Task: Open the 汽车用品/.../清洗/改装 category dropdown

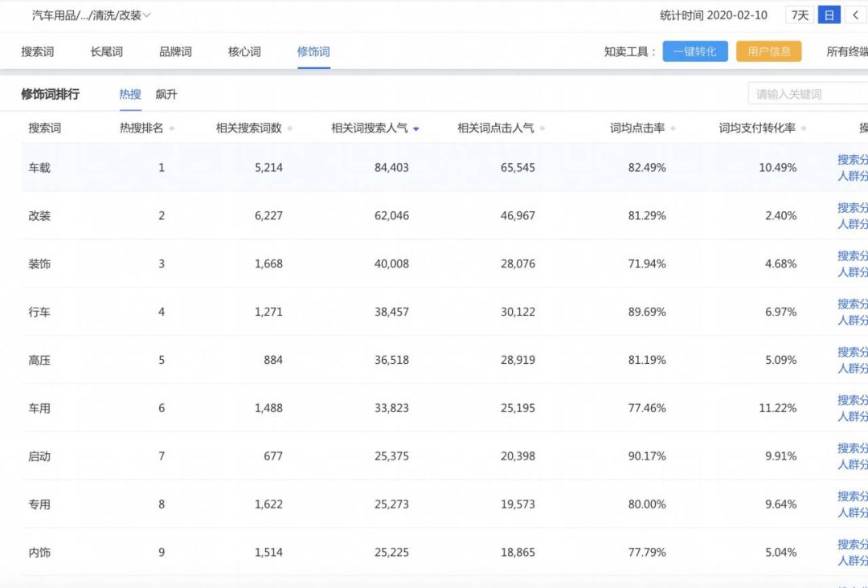Action: click(92, 15)
